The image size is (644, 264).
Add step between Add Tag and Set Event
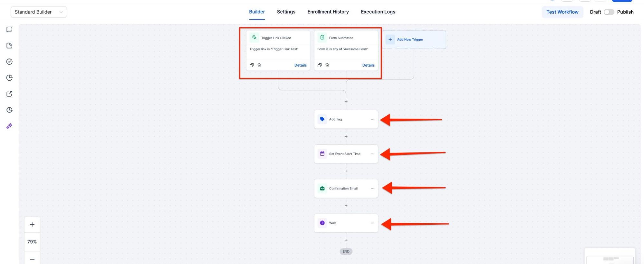[x=346, y=136]
